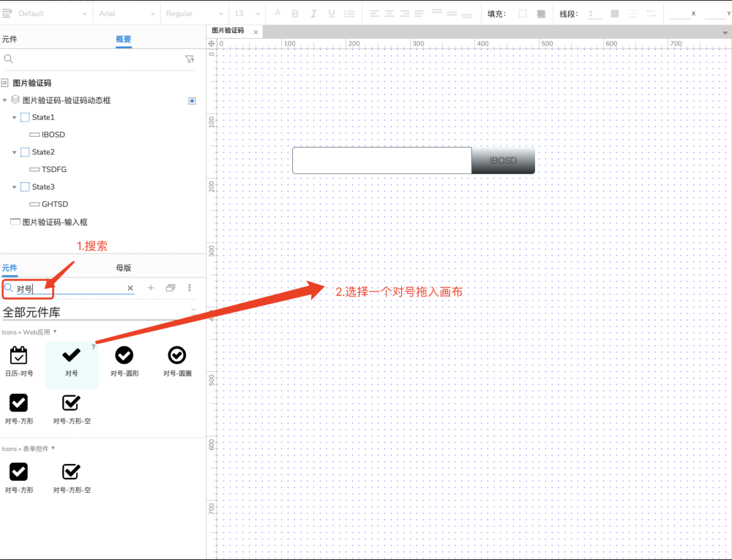Image resolution: width=732 pixels, height=560 pixels.
Task: Toggle italic text formatting
Action: pos(313,12)
